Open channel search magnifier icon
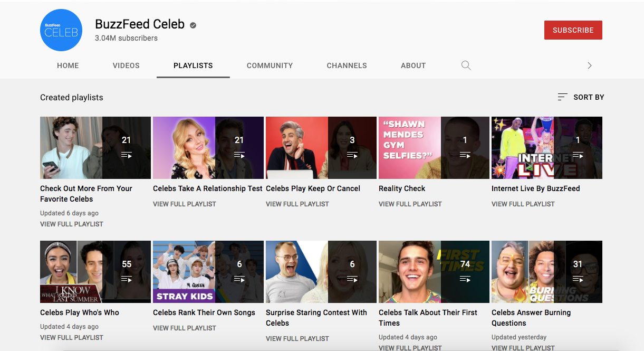 (x=466, y=65)
